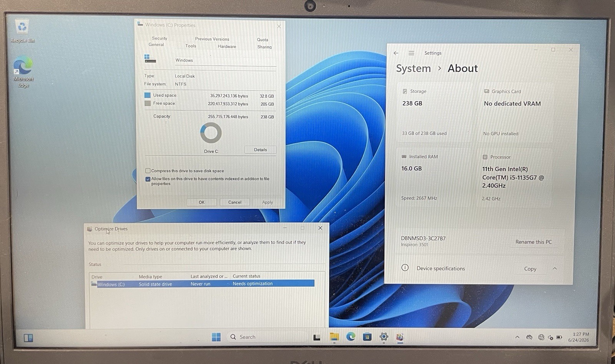Screen dimensions: 615x364
Task: Click the Installed RAM icon in About
Action: click(x=404, y=157)
